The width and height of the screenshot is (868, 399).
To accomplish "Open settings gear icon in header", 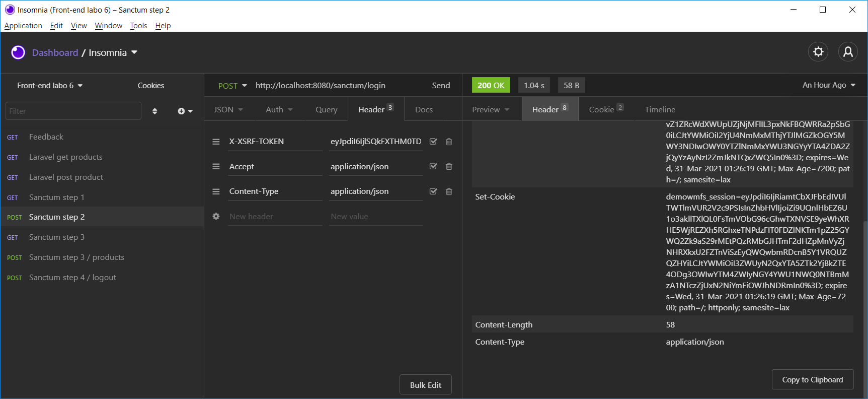I will [818, 52].
